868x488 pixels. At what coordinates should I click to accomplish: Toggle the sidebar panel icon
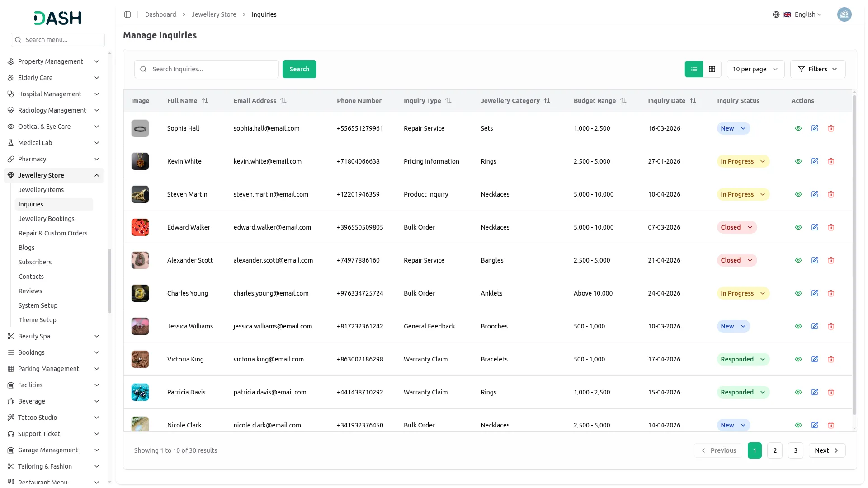pyautogui.click(x=127, y=14)
